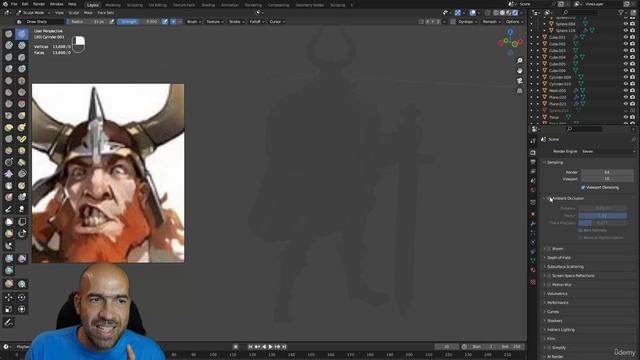This screenshot has height=360, width=640.
Task: Switch to the Layout workspace tab
Action: click(x=93, y=5)
